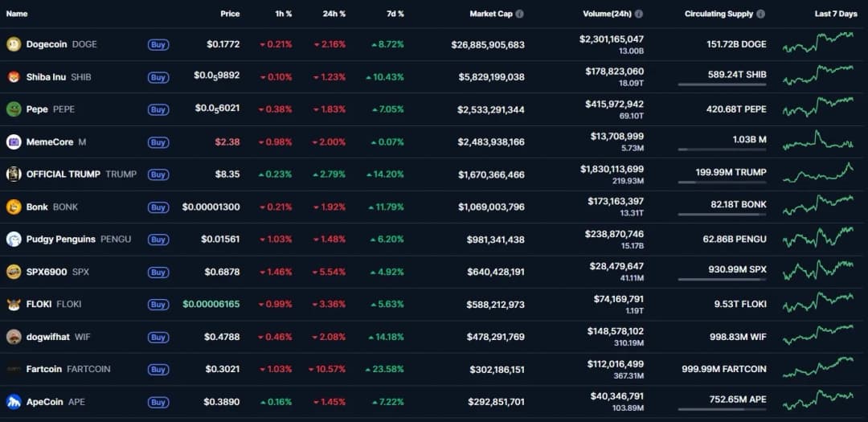Click Buy button for Fartcoin
The width and height of the screenshot is (868, 422).
(158, 370)
